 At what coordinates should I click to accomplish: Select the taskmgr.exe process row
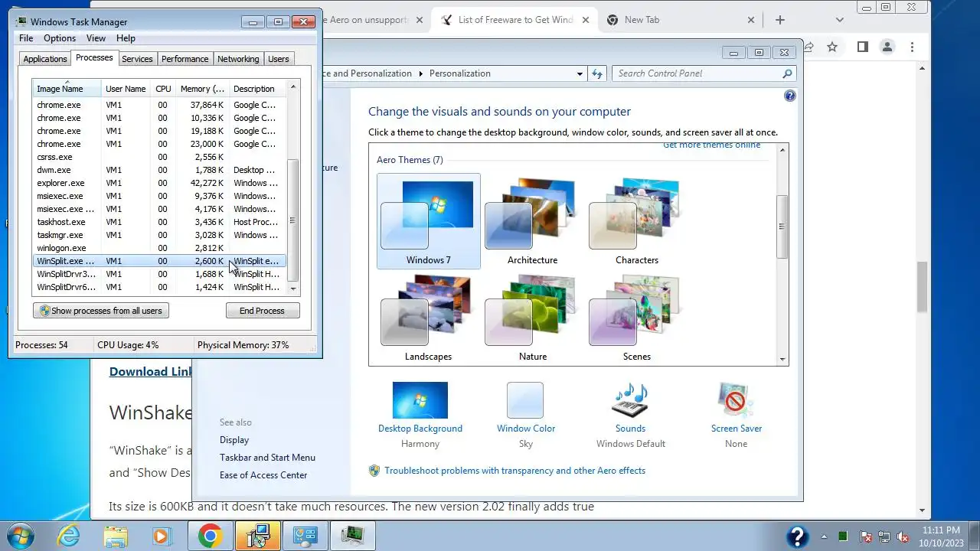[x=159, y=235]
